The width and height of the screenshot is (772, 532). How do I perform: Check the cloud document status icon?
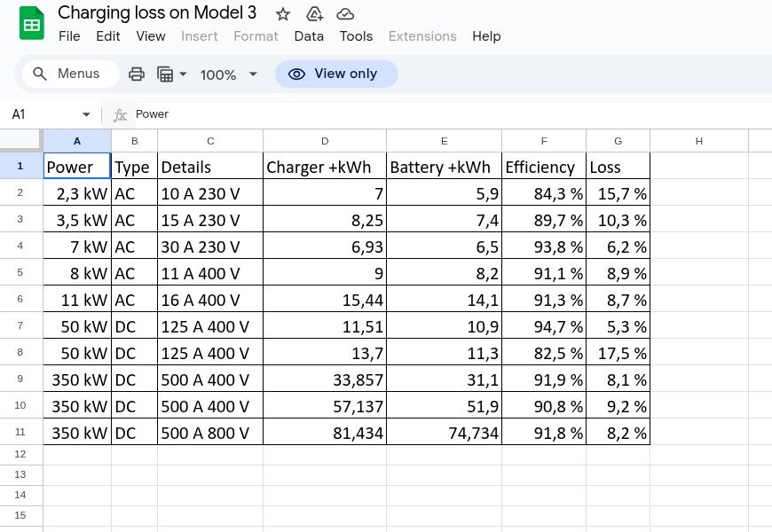coord(345,14)
